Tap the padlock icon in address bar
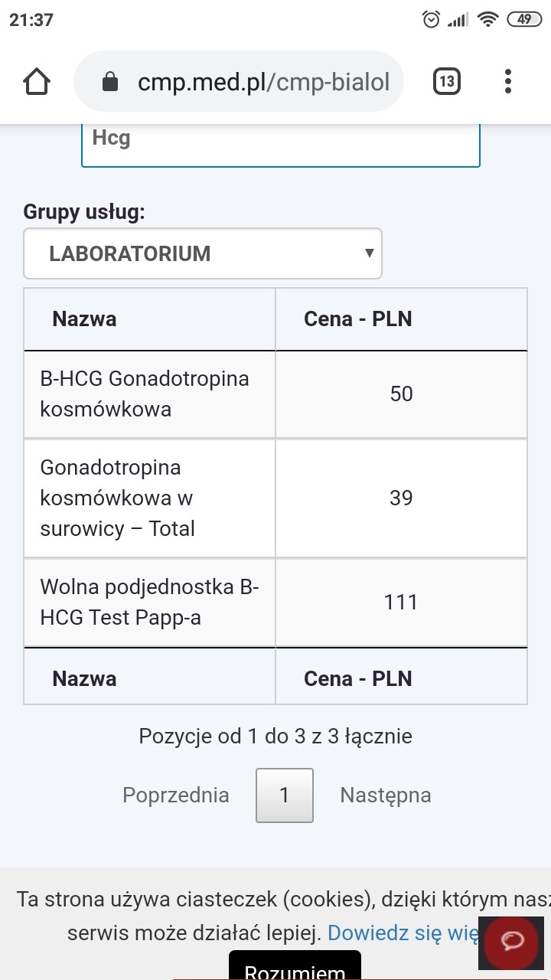Screen dimensions: 551x980 coord(110,82)
